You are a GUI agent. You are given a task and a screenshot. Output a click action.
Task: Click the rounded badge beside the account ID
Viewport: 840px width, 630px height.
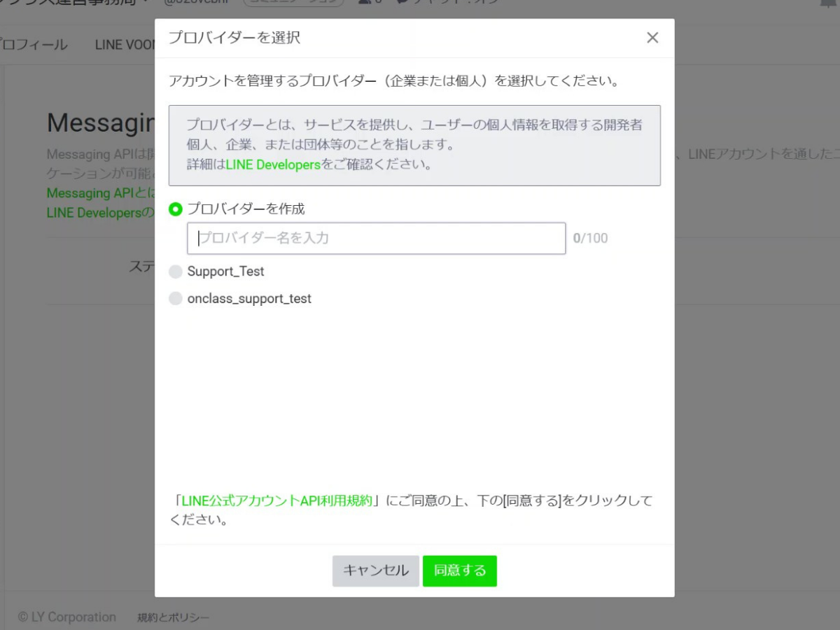click(x=294, y=2)
